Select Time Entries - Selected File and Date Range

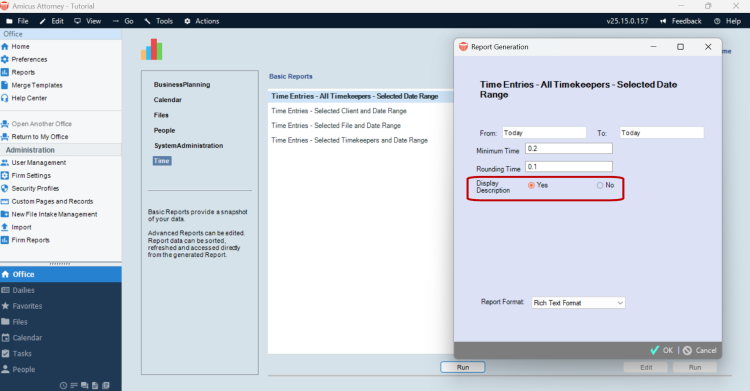336,126
